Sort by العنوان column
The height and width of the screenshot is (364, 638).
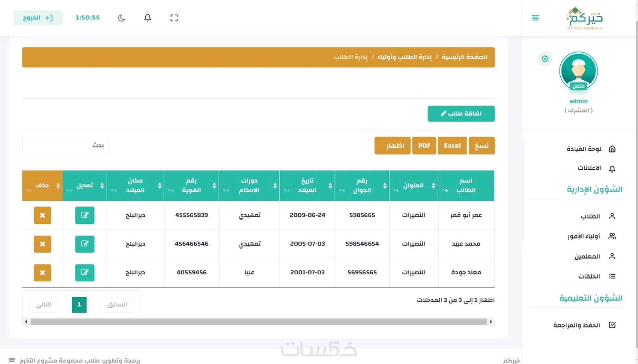point(414,185)
